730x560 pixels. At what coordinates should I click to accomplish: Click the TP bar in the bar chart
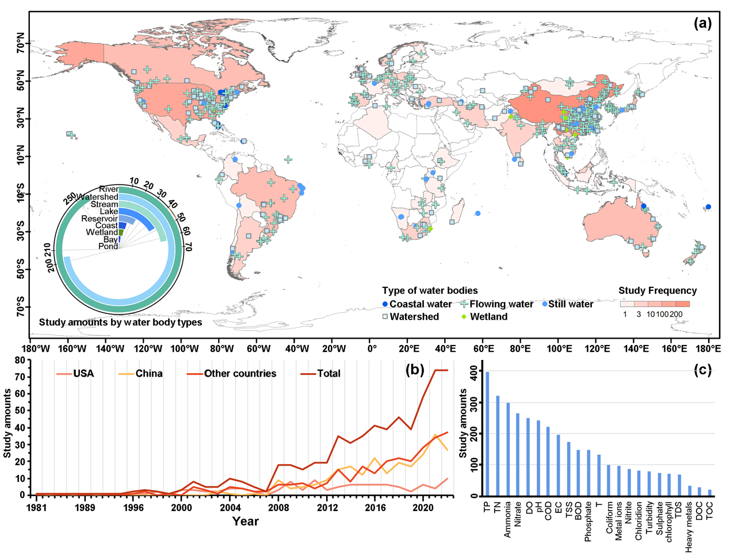[487, 434]
